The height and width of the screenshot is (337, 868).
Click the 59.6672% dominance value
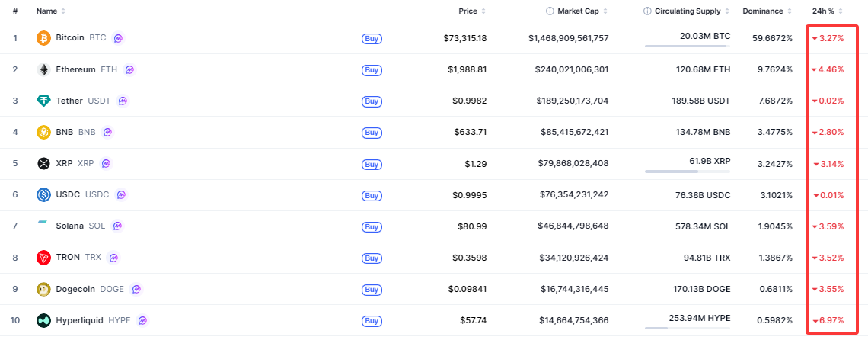[772, 38]
